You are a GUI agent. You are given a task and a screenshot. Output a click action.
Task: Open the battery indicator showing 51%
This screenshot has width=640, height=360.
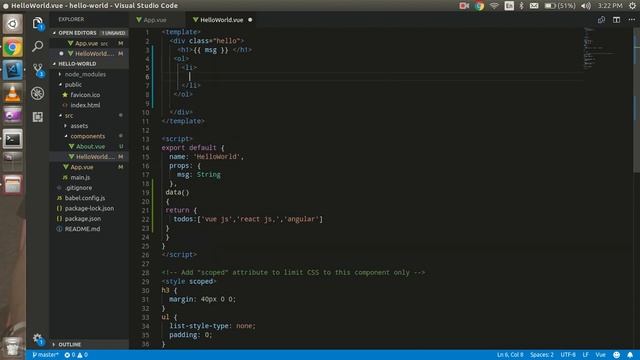[x=560, y=6]
